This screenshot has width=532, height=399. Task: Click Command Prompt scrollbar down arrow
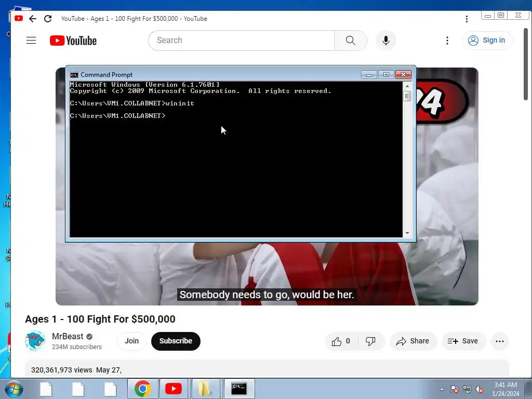(x=407, y=233)
